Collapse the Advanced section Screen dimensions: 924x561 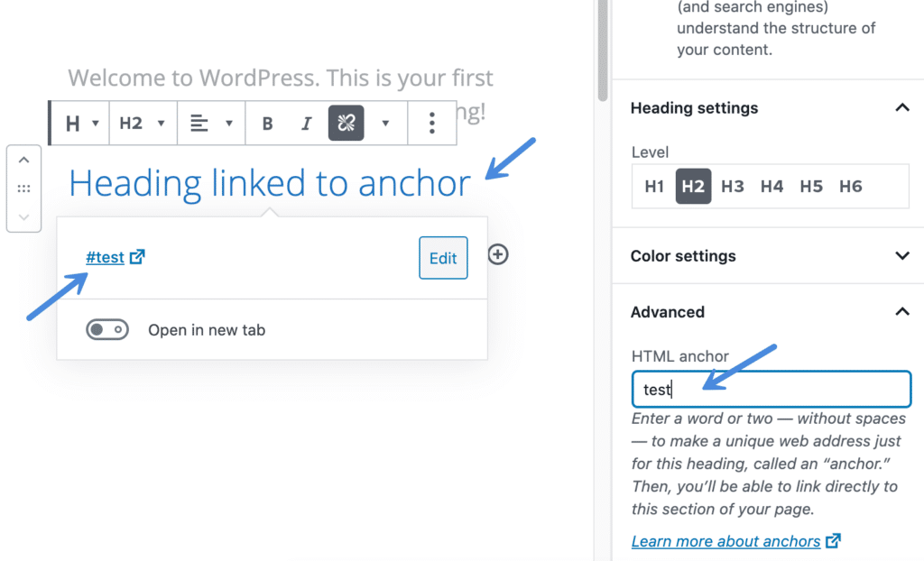click(901, 312)
